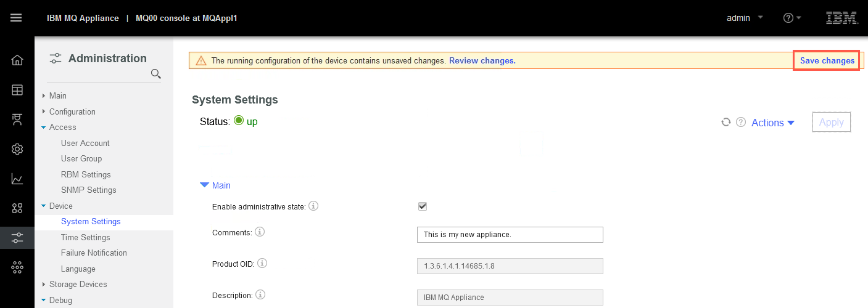Click the MQ00 console at MQAppl1 text

click(186, 18)
